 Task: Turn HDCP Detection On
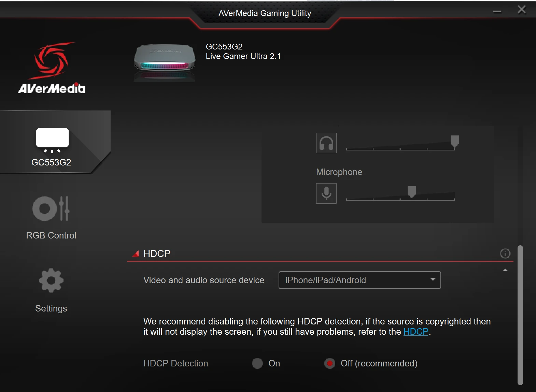257,363
